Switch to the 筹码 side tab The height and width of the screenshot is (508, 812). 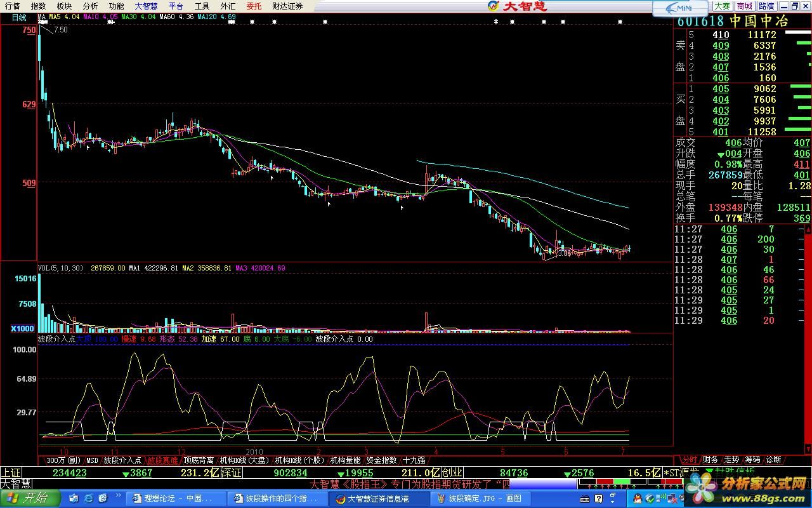(x=752, y=459)
